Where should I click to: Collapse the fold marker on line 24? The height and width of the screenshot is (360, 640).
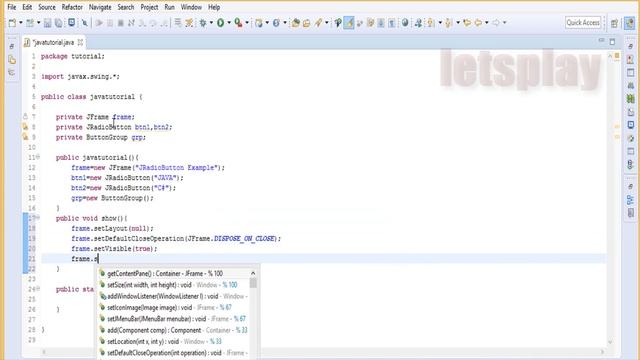coord(38,289)
